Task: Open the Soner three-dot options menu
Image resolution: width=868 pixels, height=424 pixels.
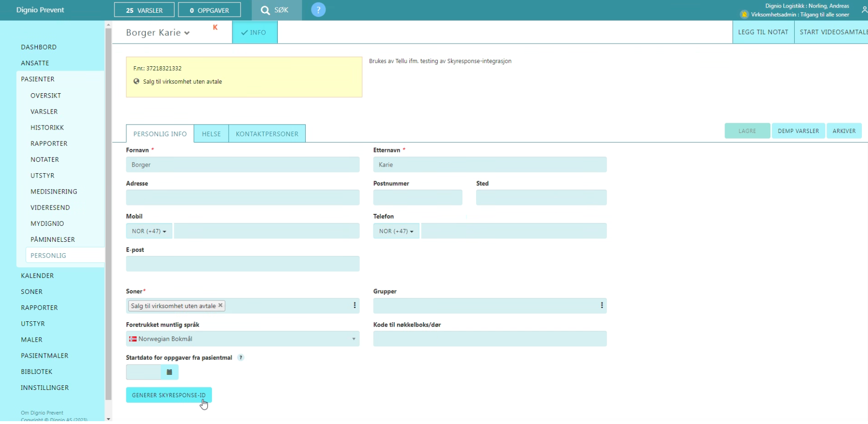Action: point(354,306)
